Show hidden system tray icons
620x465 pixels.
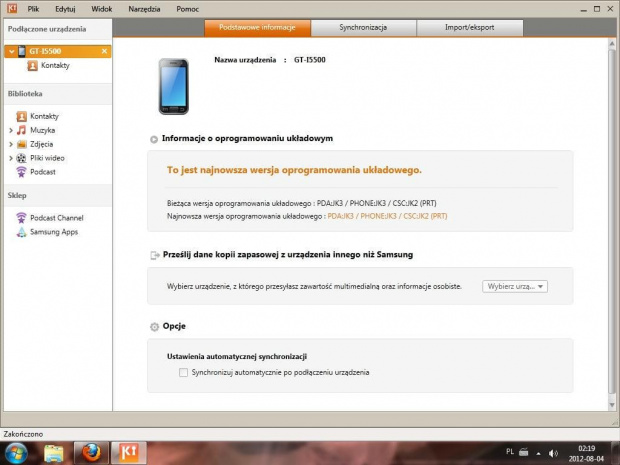[538, 453]
